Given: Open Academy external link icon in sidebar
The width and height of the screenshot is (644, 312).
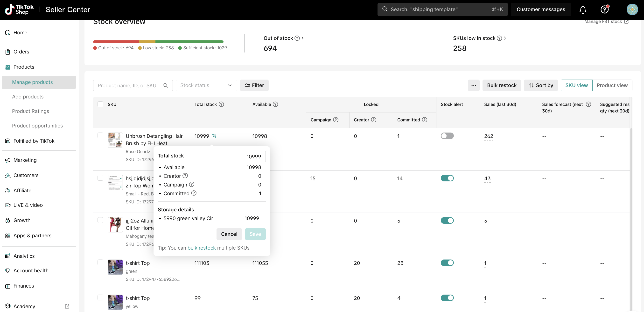Looking at the screenshot, I should click(x=67, y=306).
